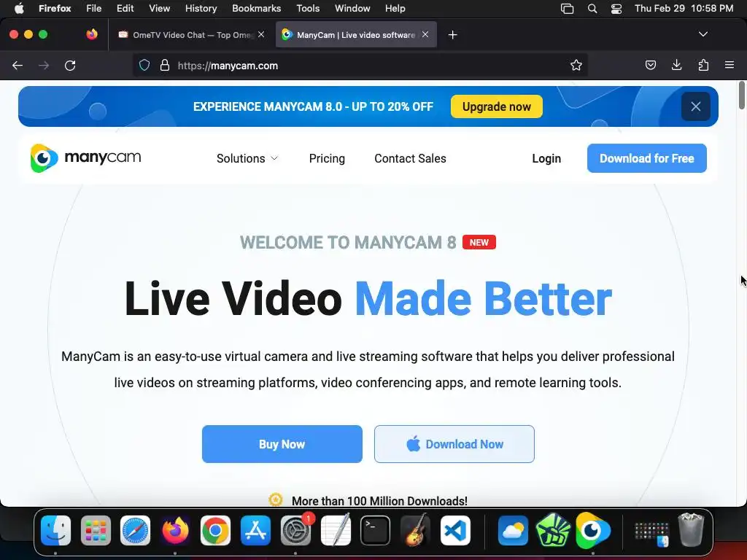This screenshot has height=560, width=747.
Task: Open the Pocket save icon
Action: tap(650, 65)
